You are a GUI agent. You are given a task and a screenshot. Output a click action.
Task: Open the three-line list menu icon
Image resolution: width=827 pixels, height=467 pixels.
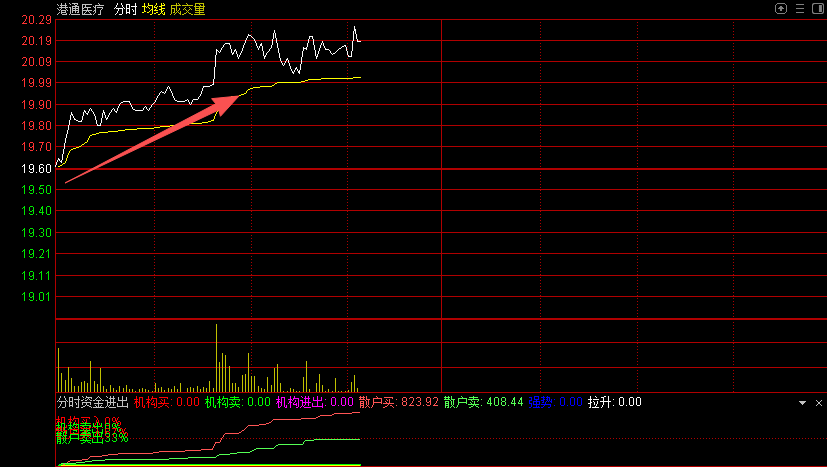click(x=797, y=8)
